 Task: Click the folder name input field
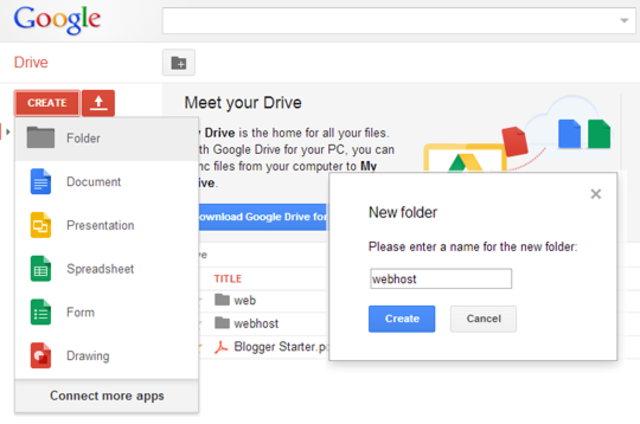tap(441, 279)
